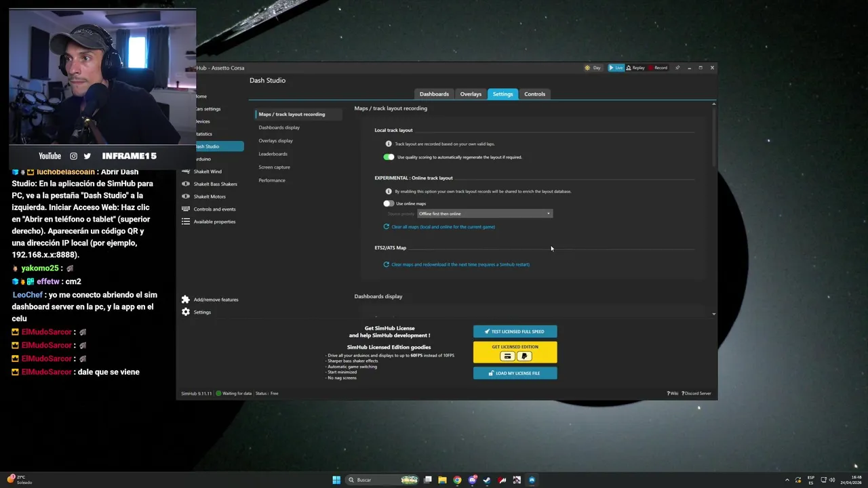Open ShakeIt Bass Shakers icon in sidebar
868x488 pixels.
[x=186, y=184]
